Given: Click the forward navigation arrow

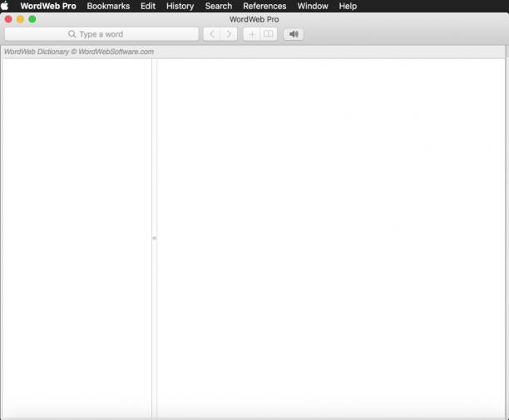Looking at the screenshot, I should tap(229, 34).
